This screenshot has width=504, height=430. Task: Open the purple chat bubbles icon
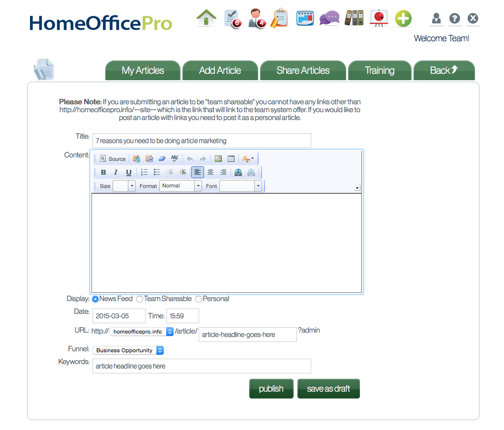tap(329, 18)
